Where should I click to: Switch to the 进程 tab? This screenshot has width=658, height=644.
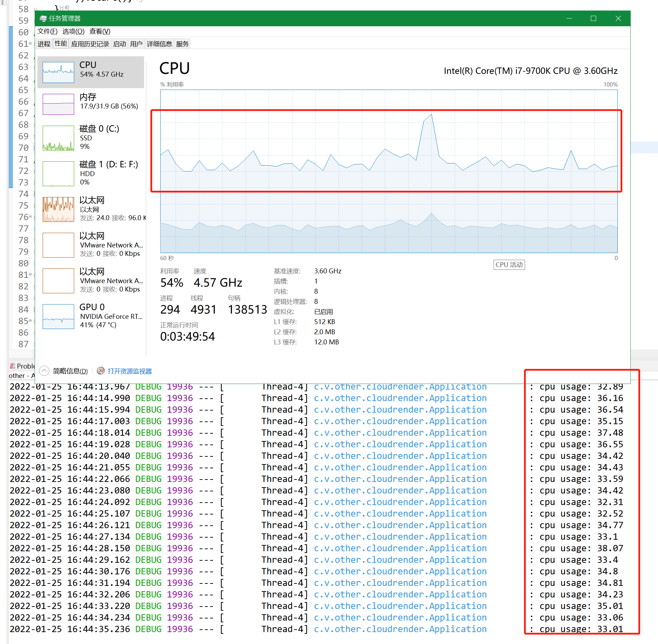coord(44,43)
